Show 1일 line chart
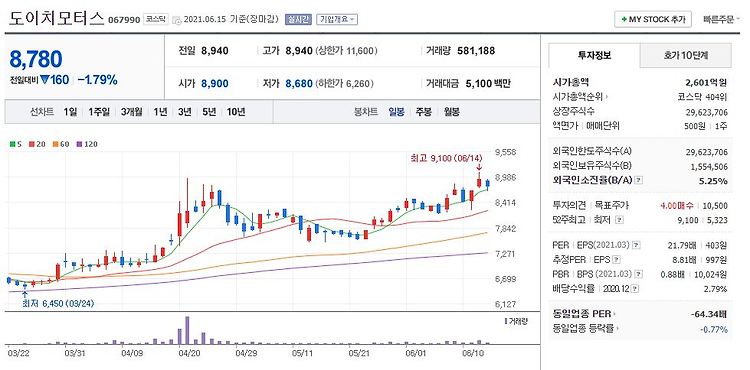 (70, 112)
